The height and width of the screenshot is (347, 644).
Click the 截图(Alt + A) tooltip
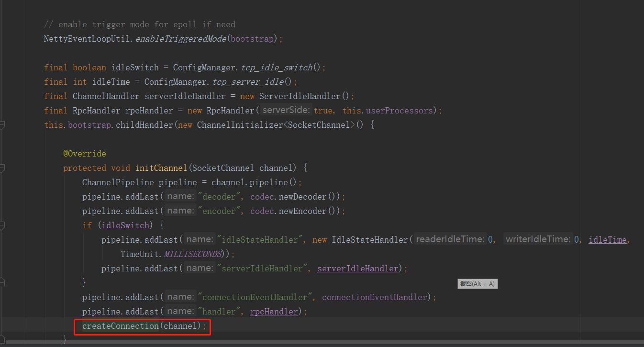(x=477, y=284)
